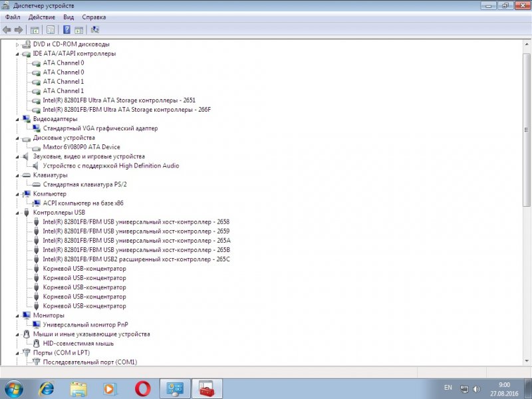The height and width of the screenshot is (399, 532).
Task: Select Стандартный VGA графический адаптер
Action: [100, 128]
